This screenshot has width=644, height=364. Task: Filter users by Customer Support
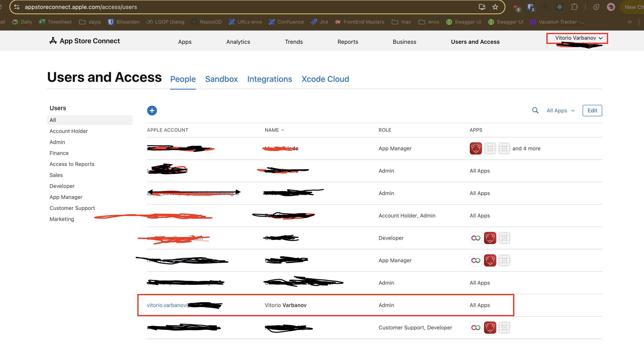[72, 208]
